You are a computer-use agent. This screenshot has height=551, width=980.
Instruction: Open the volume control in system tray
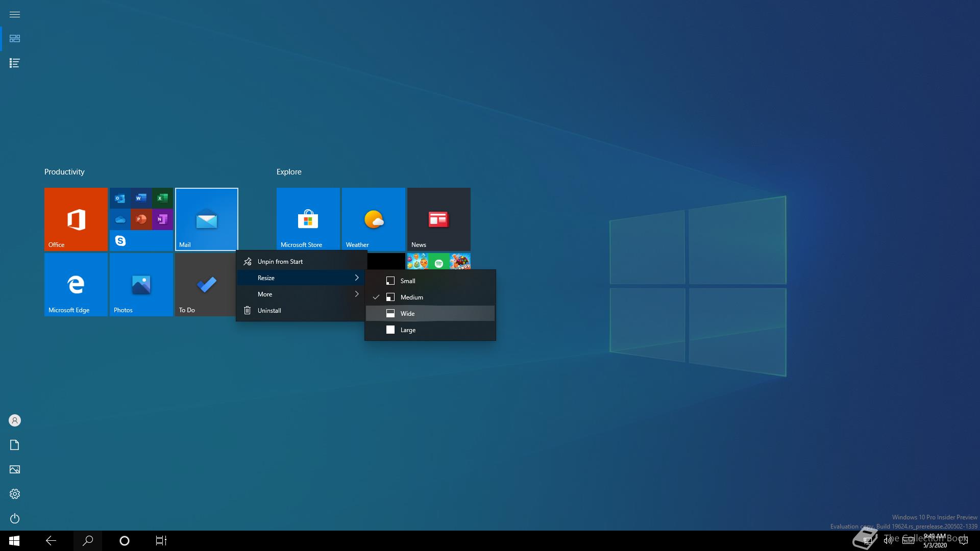pos(888,541)
